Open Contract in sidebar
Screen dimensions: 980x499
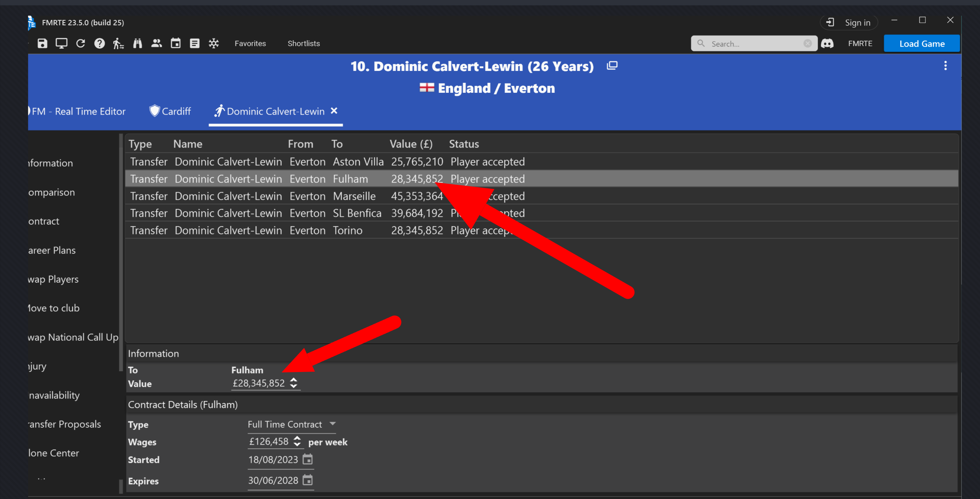44,221
